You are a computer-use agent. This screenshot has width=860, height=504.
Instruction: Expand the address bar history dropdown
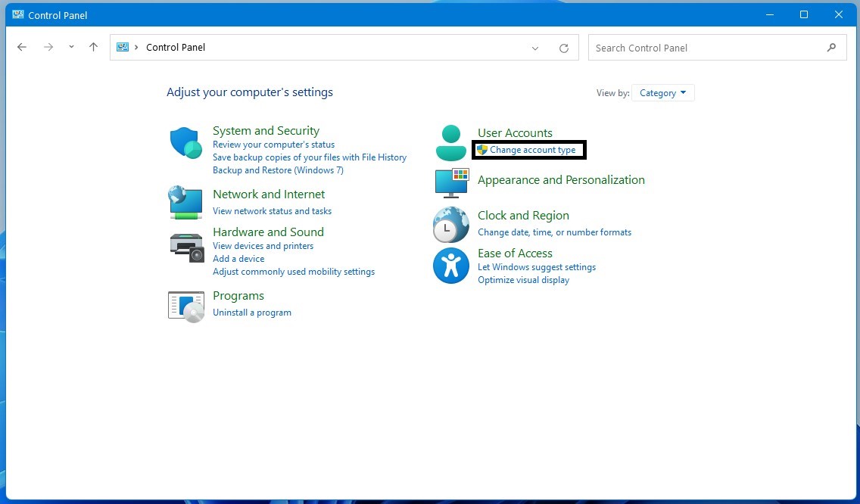click(535, 48)
